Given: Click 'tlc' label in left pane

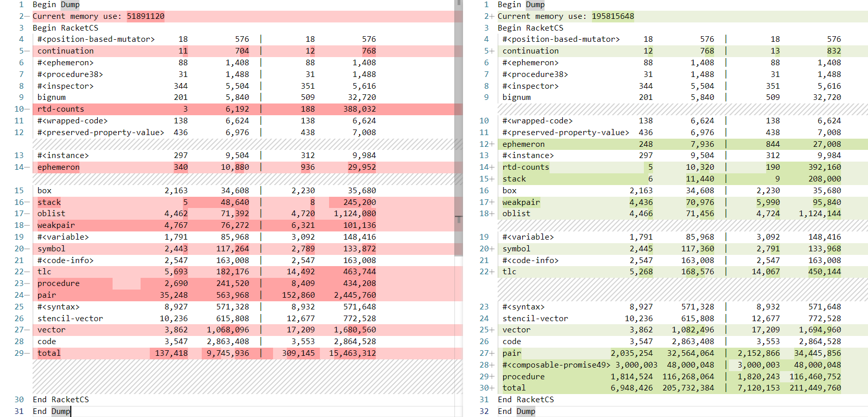Looking at the screenshot, I should 44,272.
